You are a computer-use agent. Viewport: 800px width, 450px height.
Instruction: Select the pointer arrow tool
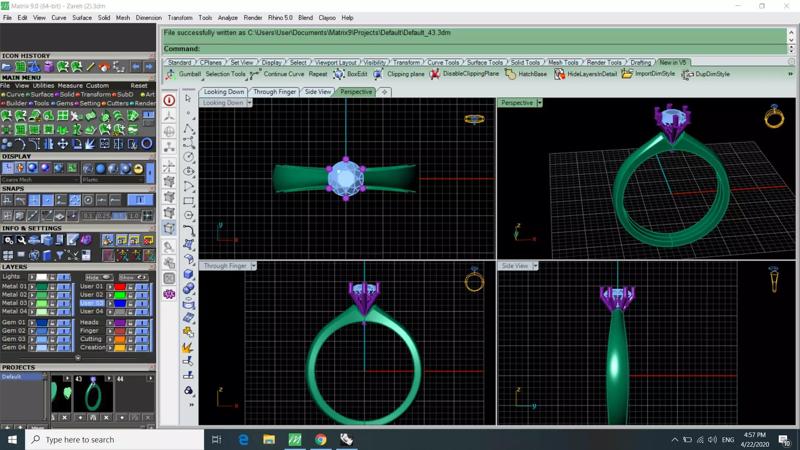(x=188, y=98)
